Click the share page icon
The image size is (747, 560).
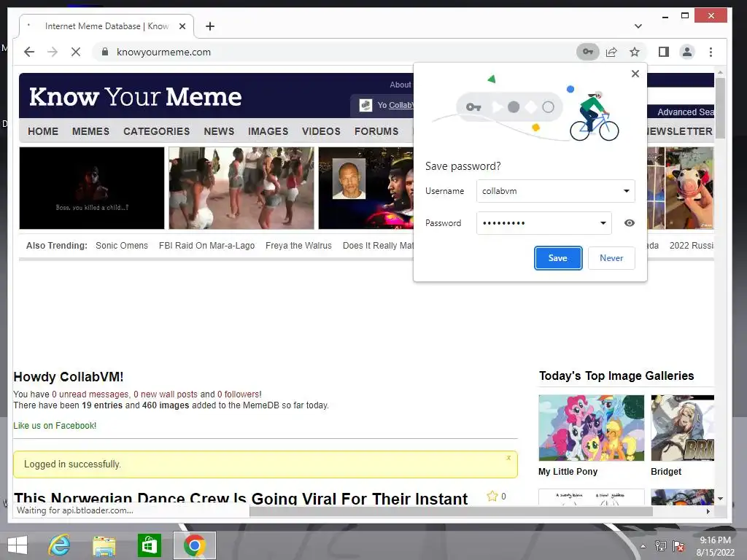611,52
